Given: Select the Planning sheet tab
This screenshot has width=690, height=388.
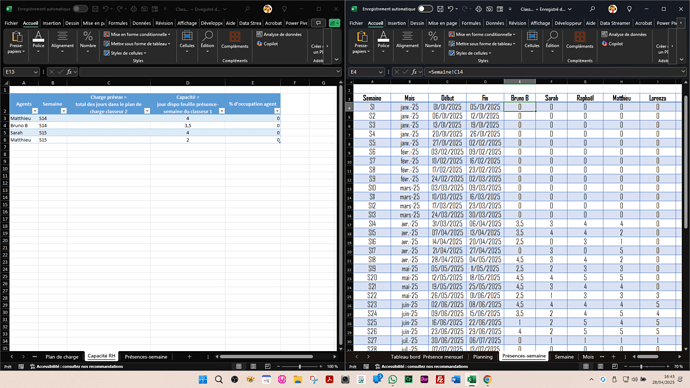Looking at the screenshot, I should (482, 357).
